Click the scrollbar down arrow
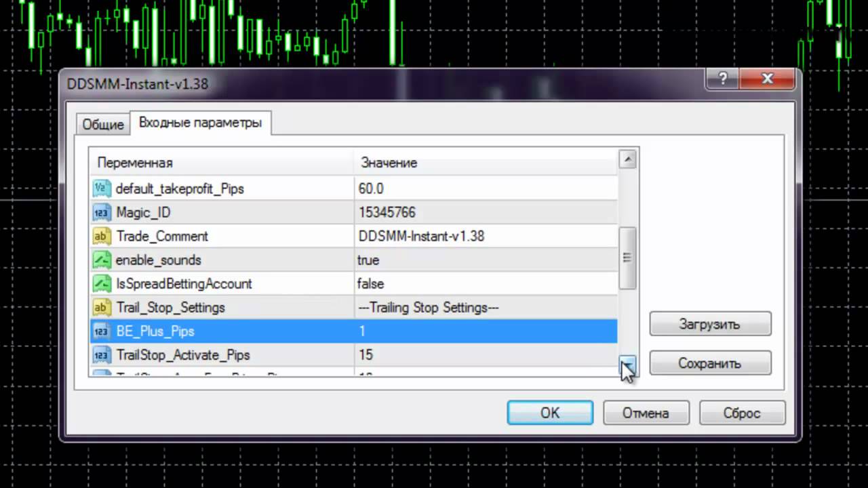 click(x=627, y=365)
